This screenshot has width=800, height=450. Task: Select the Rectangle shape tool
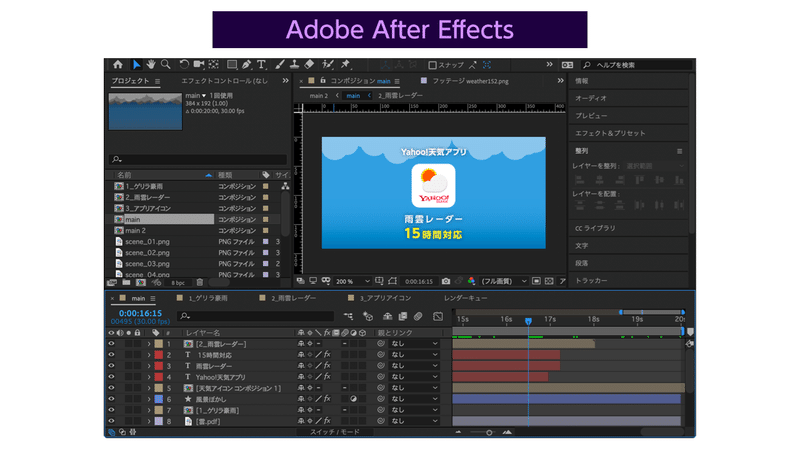coord(232,64)
